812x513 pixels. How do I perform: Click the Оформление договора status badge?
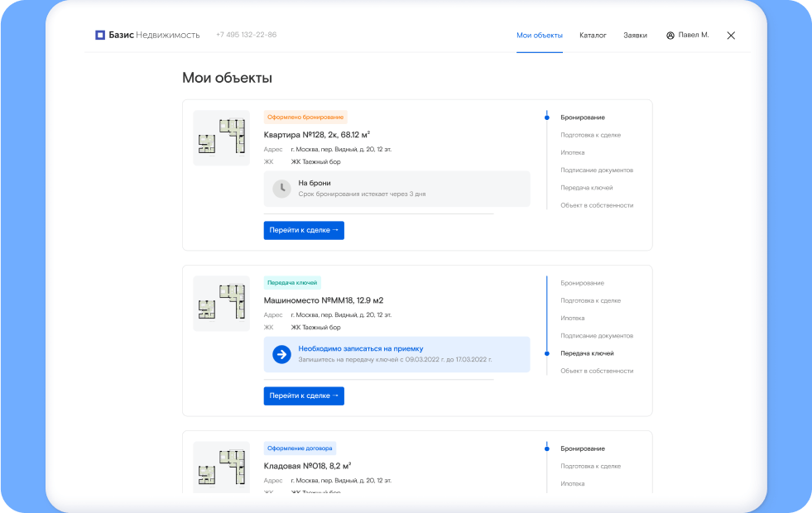click(300, 448)
